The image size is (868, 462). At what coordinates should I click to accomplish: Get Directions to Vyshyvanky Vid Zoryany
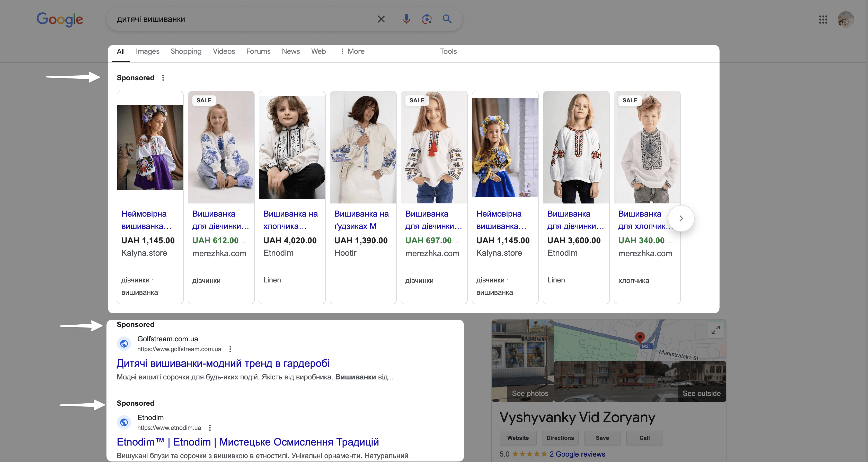(x=560, y=438)
